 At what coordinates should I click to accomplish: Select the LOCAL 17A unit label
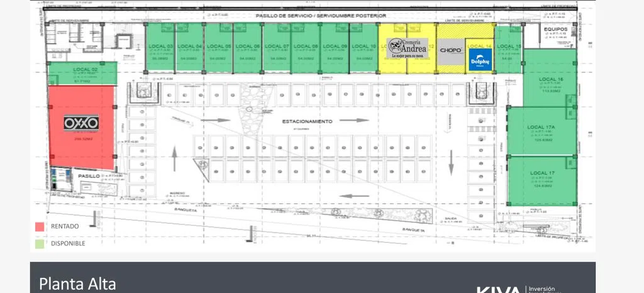(541, 127)
